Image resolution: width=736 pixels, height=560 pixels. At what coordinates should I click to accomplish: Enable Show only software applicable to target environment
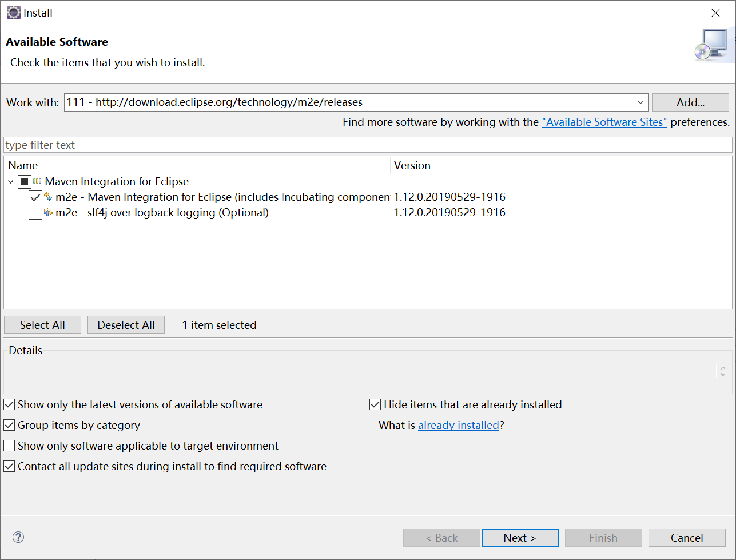coord(9,446)
